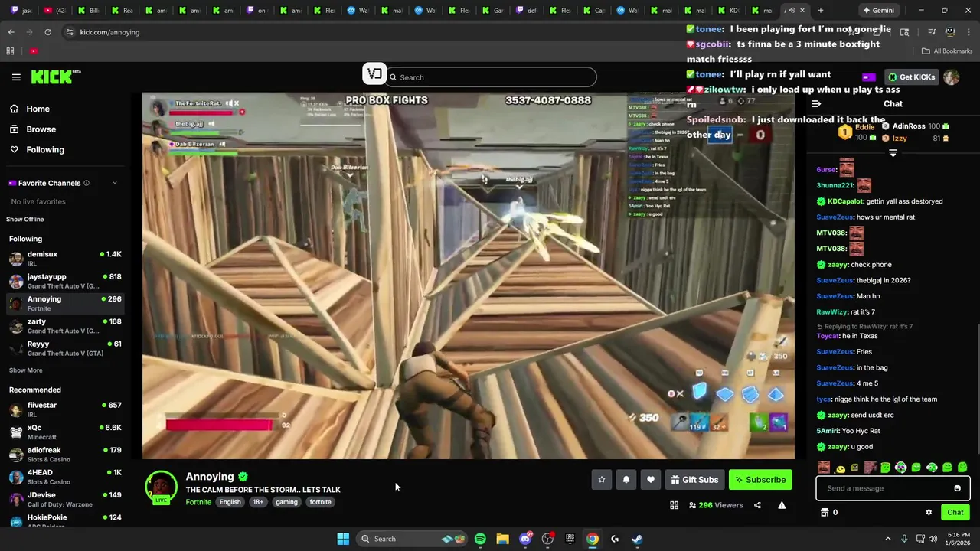Click the Get KICKs button
The image size is (980, 551).
(x=912, y=77)
